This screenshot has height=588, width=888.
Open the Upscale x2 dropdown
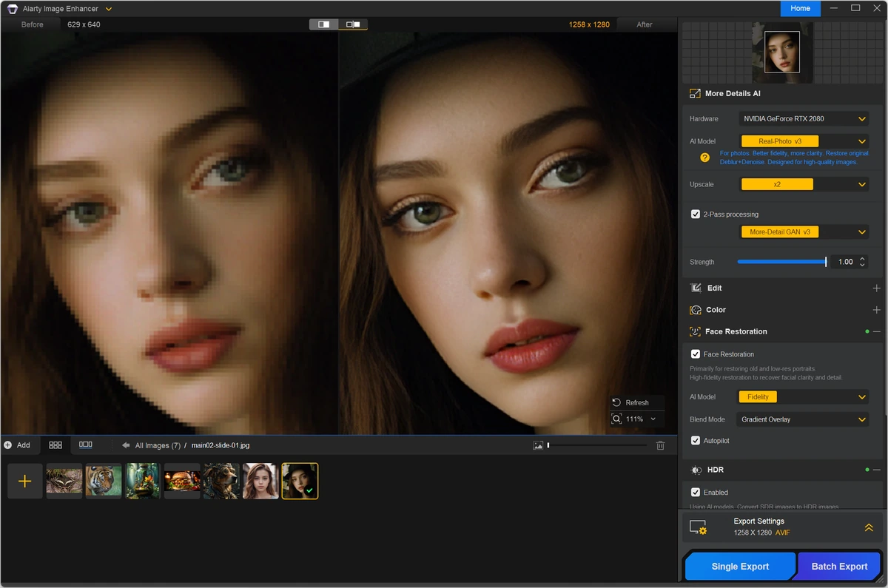coord(804,184)
